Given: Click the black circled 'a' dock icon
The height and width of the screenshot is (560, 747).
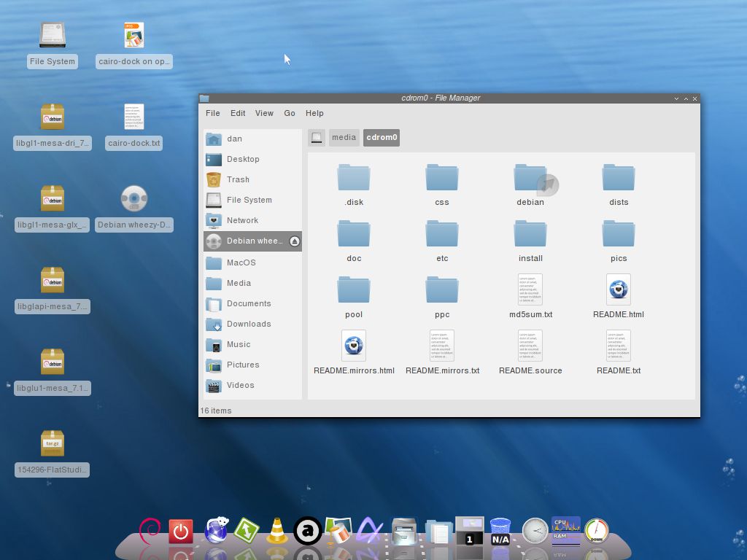Looking at the screenshot, I should pos(307,531).
